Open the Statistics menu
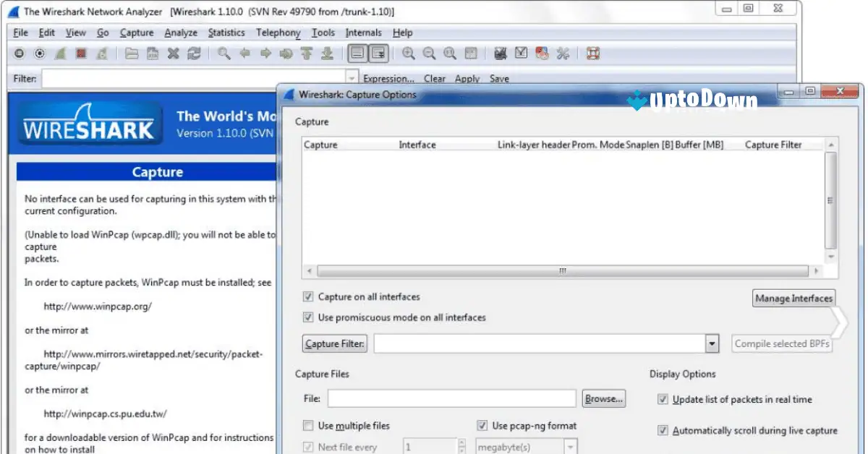The height and width of the screenshot is (454, 868). [x=226, y=33]
